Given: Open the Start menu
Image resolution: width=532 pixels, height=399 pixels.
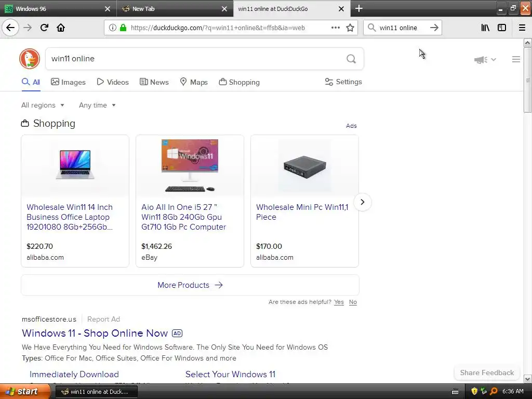Looking at the screenshot, I should pos(24,392).
